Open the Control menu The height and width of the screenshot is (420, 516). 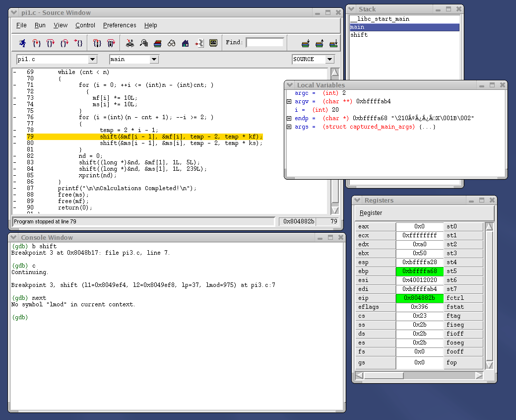click(x=85, y=25)
